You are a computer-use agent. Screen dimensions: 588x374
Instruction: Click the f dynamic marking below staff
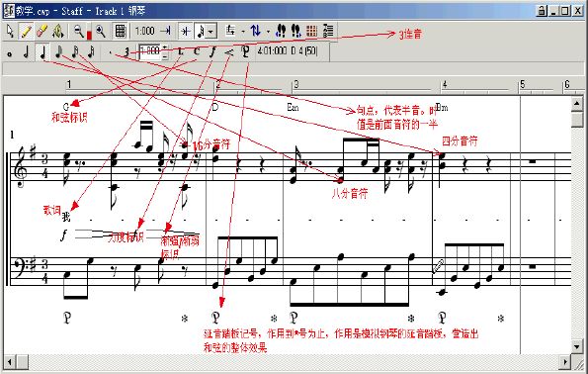(64, 235)
